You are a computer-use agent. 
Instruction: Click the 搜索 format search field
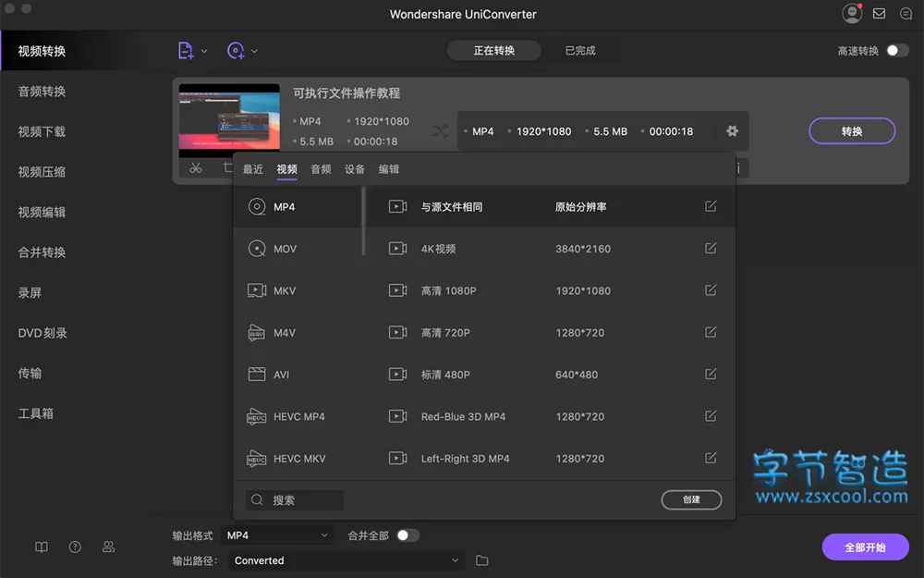[295, 499]
